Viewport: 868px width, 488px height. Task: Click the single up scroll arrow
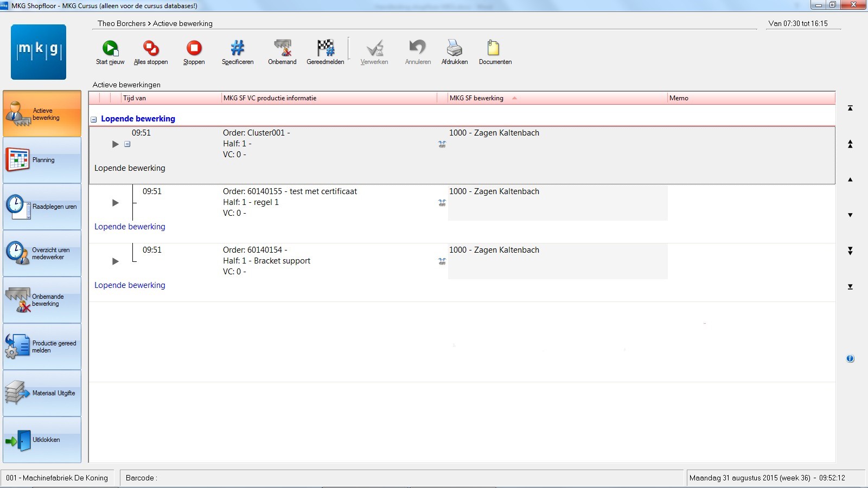coord(850,179)
